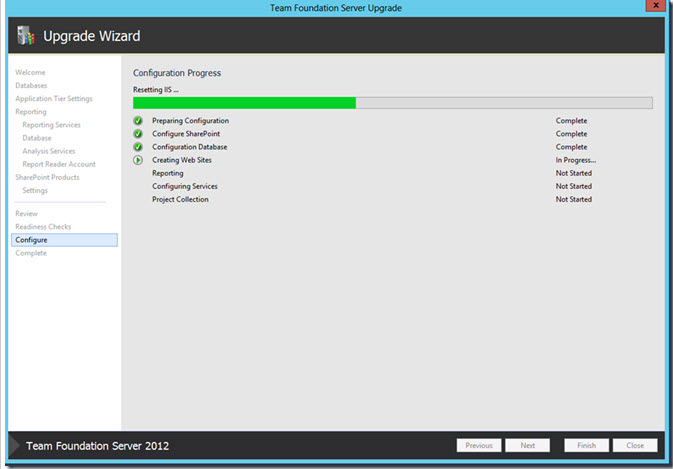Click the green check beside Configure SharePoint
This screenshot has width=673, height=469.
pyautogui.click(x=138, y=134)
